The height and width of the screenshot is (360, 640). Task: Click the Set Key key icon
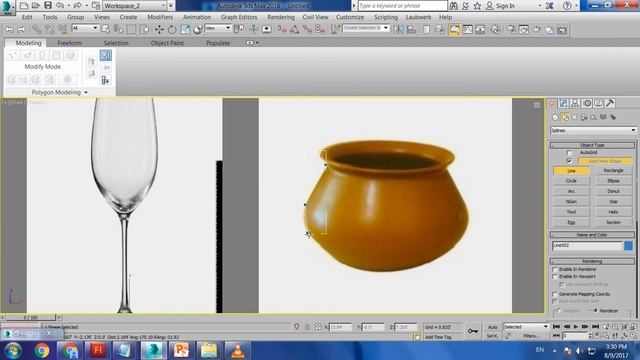click(x=473, y=331)
